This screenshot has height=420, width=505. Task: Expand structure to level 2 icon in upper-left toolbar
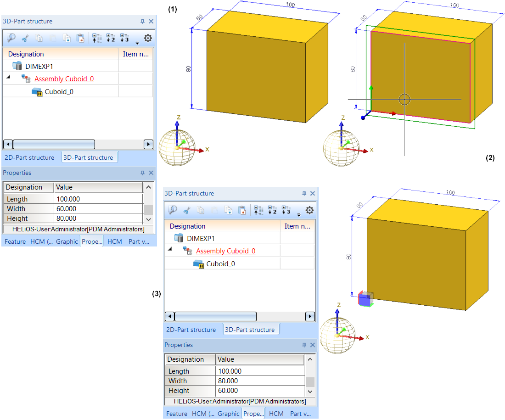coord(111,38)
